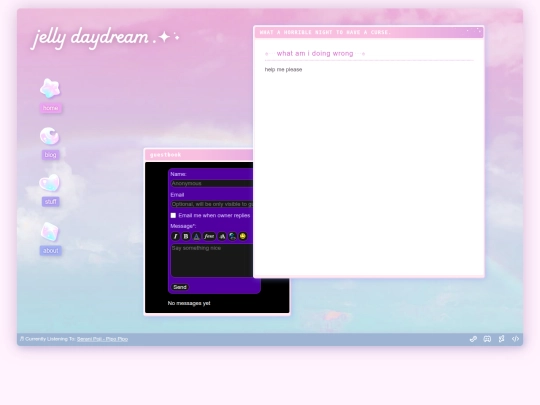Click the guestbook window title bar
The width and height of the screenshot is (540, 405).
[x=199, y=155]
